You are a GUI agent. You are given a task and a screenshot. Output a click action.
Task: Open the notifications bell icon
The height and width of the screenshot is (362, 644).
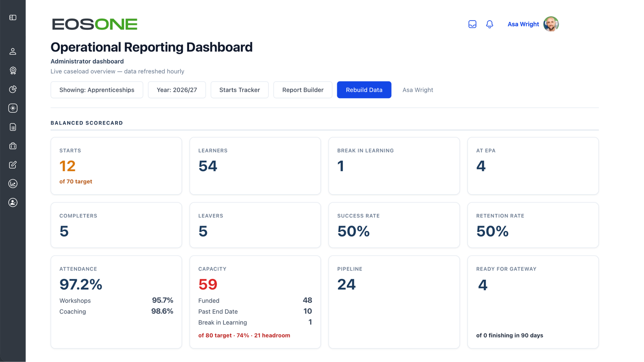[489, 24]
